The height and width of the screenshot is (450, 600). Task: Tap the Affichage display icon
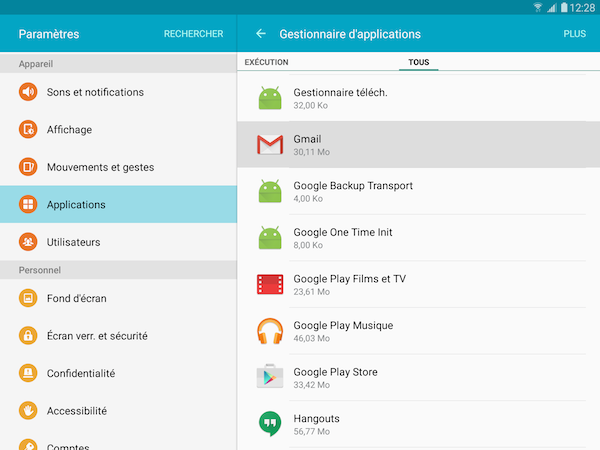coord(28,129)
